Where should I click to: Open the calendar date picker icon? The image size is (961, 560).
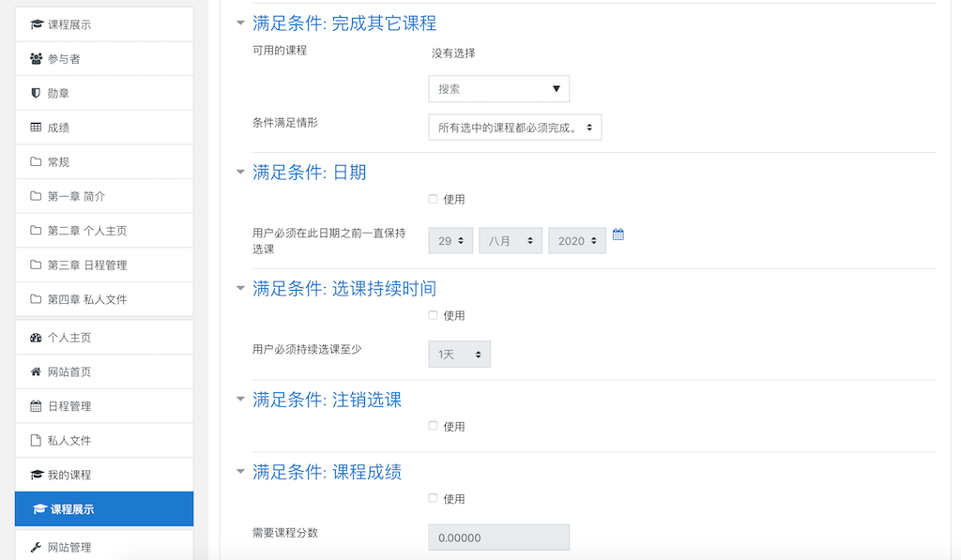pyautogui.click(x=618, y=235)
